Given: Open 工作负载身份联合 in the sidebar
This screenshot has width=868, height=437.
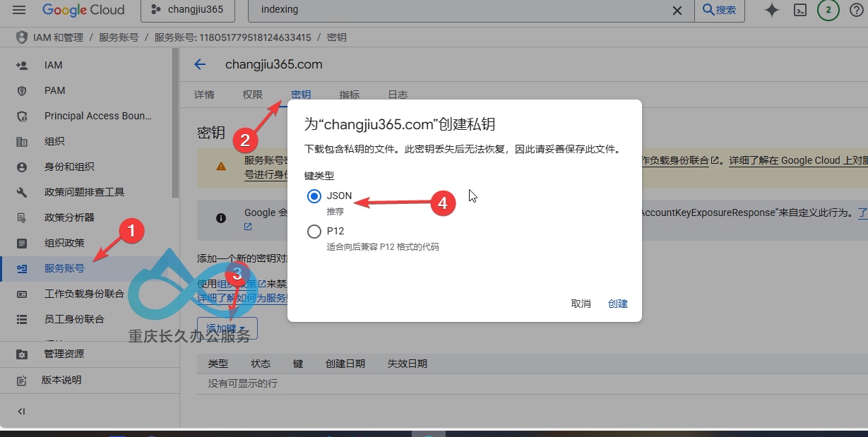Looking at the screenshot, I should click(x=85, y=294).
